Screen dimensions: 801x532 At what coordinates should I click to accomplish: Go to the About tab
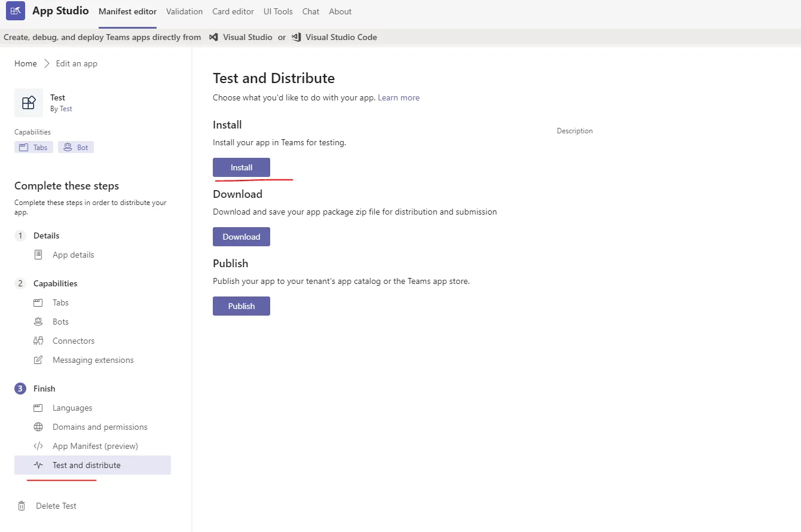[x=340, y=11]
